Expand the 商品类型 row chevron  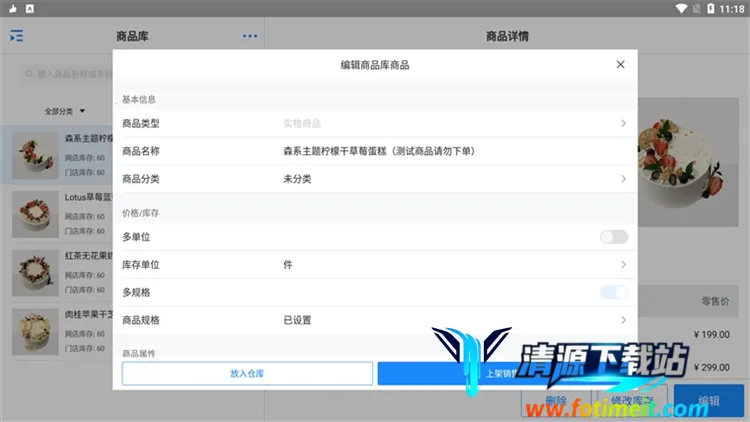coord(623,123)
